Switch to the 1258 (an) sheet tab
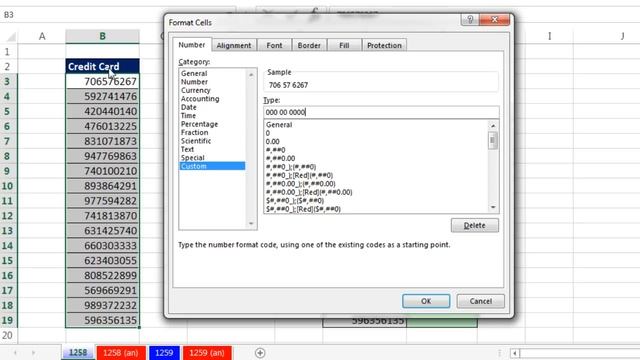Viewport: 640px width, 360px height. (x=121, y=353)
